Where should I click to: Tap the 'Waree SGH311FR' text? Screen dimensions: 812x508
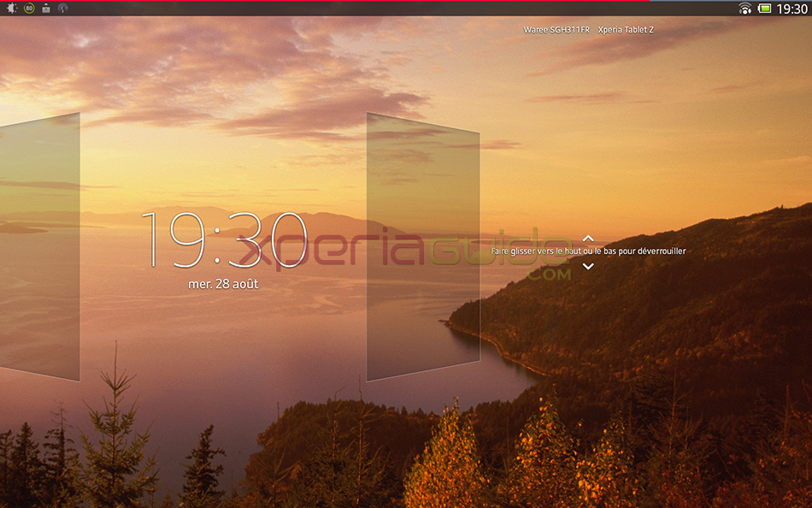[556, 30]
